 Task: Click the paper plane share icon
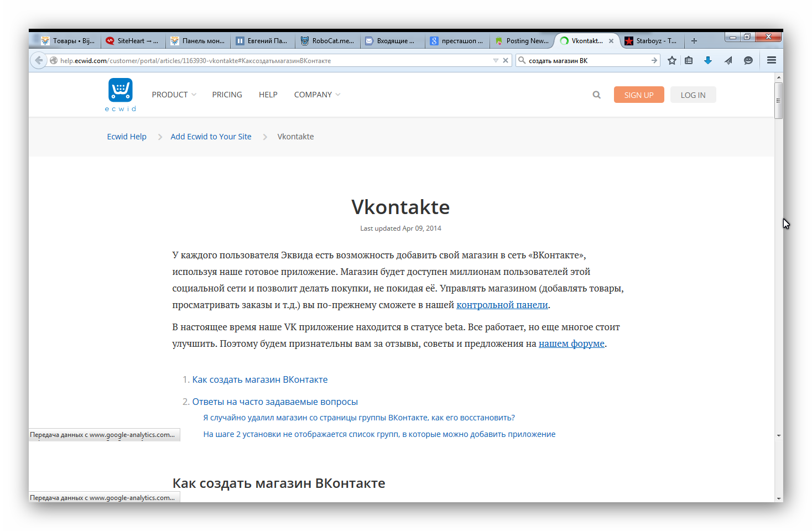[728, 60]
